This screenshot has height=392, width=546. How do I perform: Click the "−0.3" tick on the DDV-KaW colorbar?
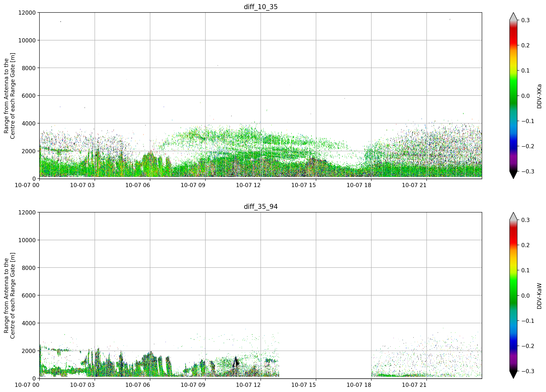(527, 371)
